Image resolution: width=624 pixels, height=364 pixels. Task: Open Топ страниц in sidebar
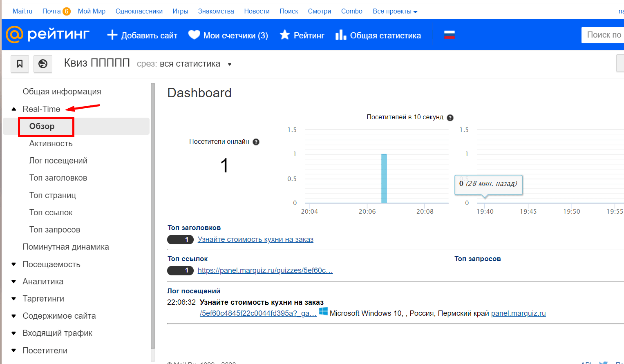tap(52, 195)
